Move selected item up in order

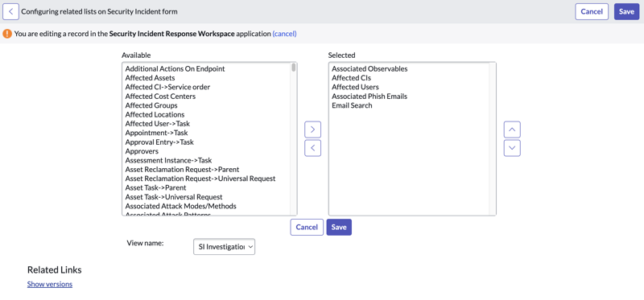tap(512, 129)
